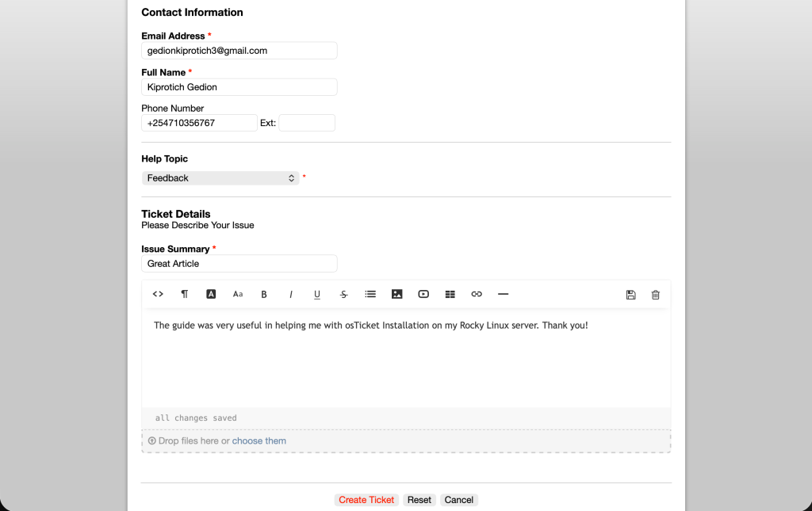The width and height of the screenshot is (812, 511).
Task: Open the text color picker icon
Action: click(x=211, y=294)
